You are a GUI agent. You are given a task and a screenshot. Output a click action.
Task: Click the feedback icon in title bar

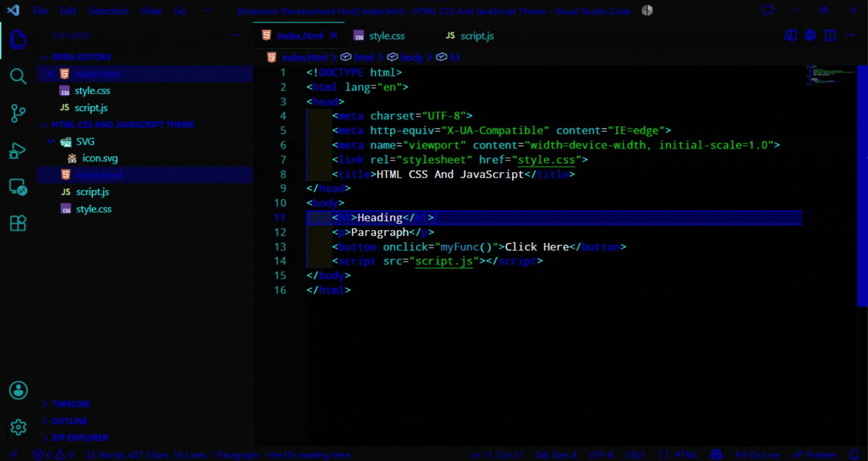(x=768, y=11)
